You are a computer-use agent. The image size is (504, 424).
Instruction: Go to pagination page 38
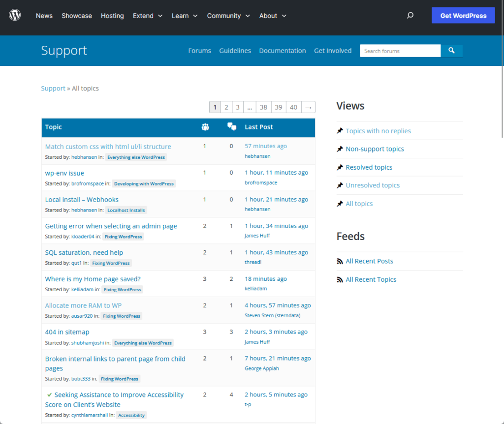tap(264, 107)
